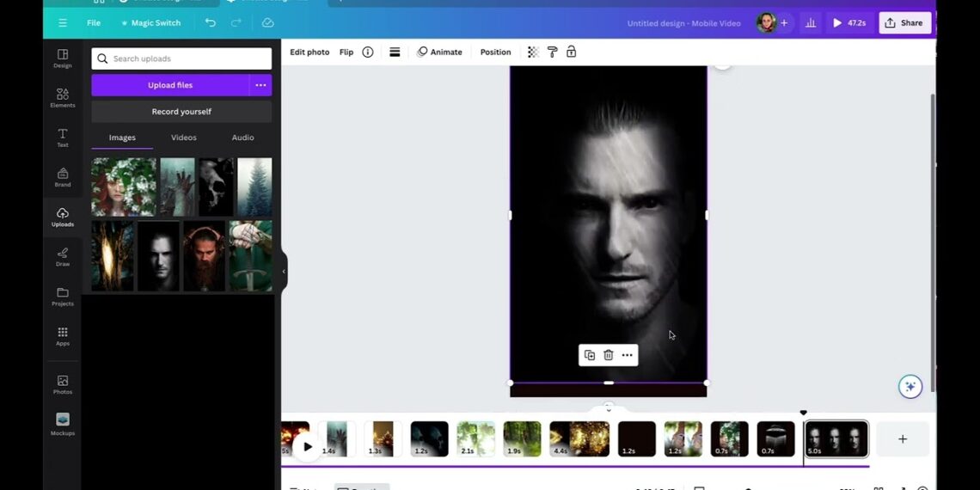
Task: Undo the last action
Action: [211, 23]
